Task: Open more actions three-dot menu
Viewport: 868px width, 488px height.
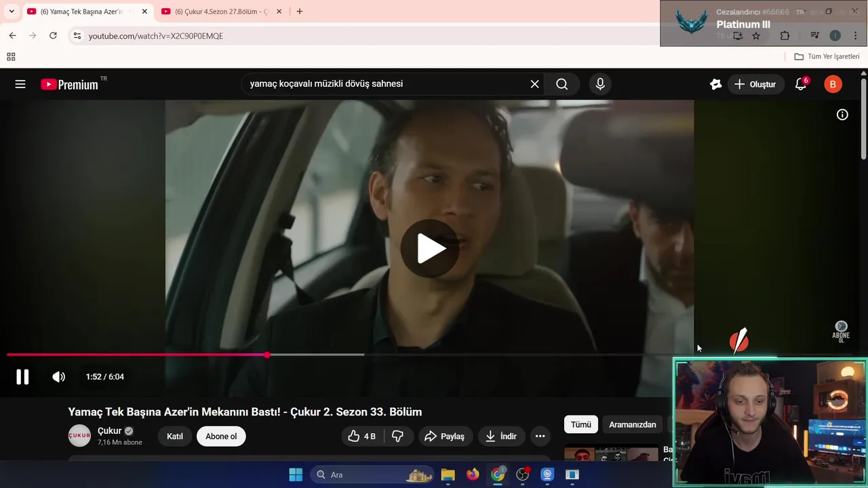Action: pos(540,436)
